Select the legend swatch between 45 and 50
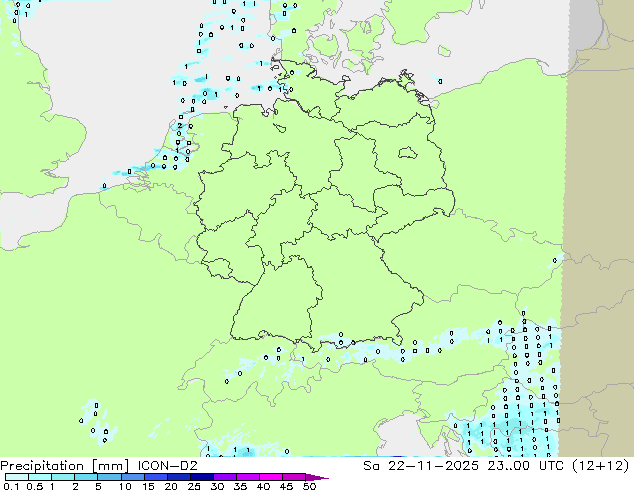 point(294,477)
